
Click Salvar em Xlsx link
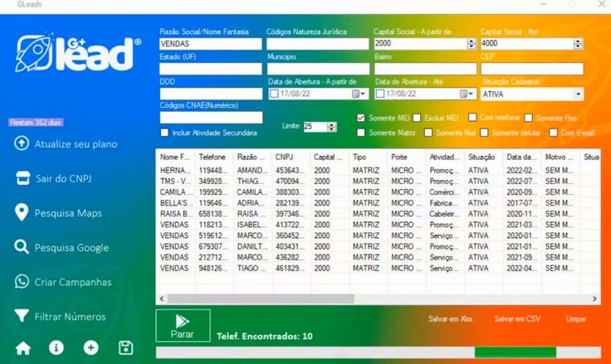pyautogui.click(x=450, y=318)
